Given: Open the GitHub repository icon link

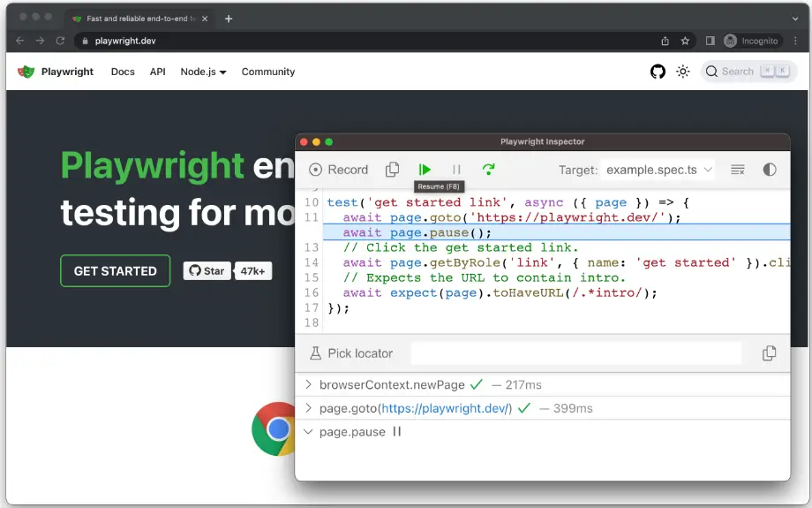Looking at the screenshot, I should click(658, 72).
